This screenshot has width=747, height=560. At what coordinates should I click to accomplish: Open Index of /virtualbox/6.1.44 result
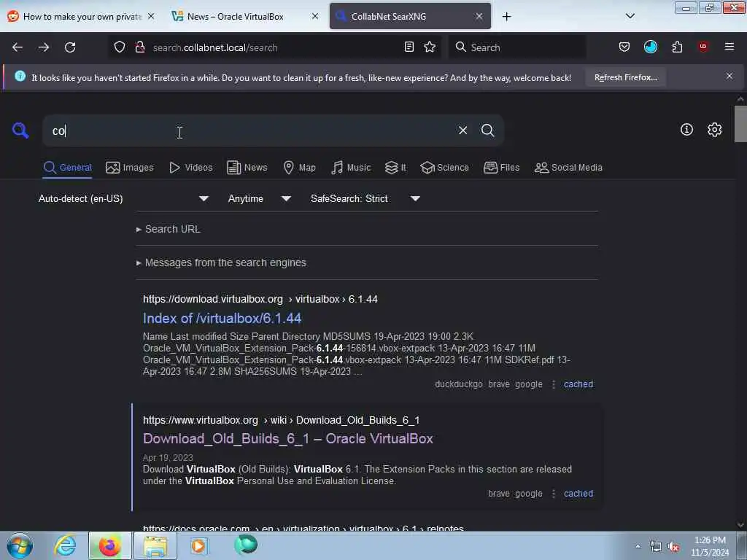[222, 318]
